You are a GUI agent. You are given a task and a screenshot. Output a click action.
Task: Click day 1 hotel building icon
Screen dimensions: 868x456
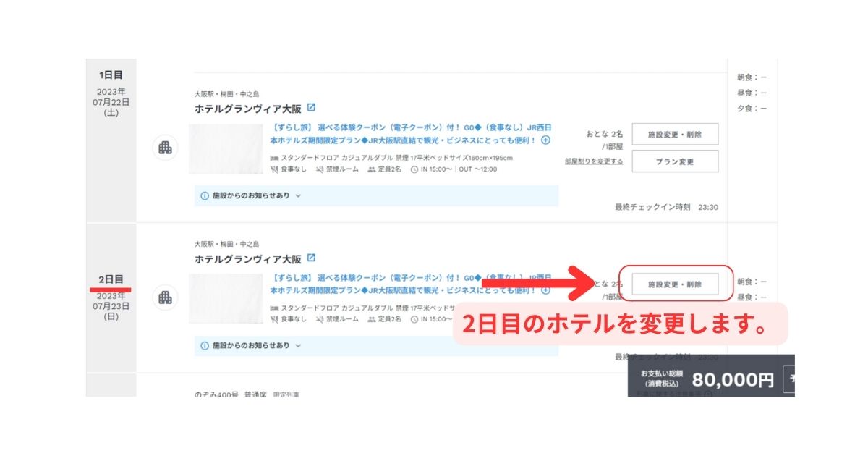click(x=165, y=148)
